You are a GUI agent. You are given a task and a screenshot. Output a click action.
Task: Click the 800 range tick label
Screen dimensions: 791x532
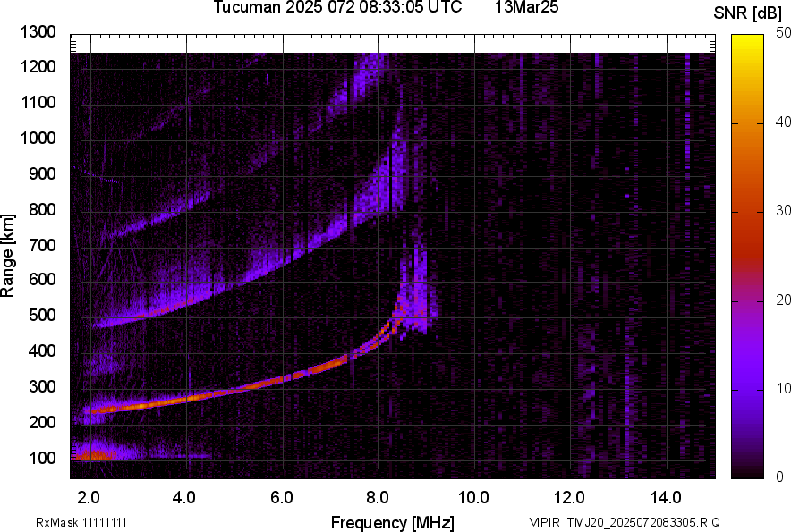coord(42,208)
